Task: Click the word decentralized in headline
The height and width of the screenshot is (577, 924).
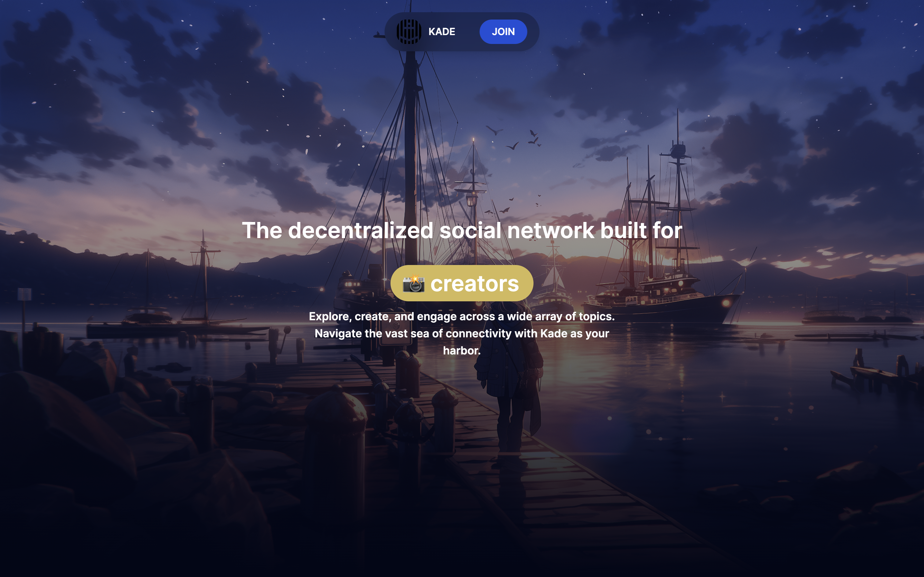Action: (361, 230)
